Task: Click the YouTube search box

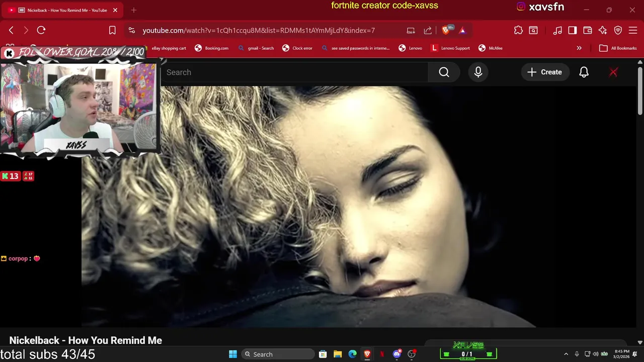Action: click(294, 72)
